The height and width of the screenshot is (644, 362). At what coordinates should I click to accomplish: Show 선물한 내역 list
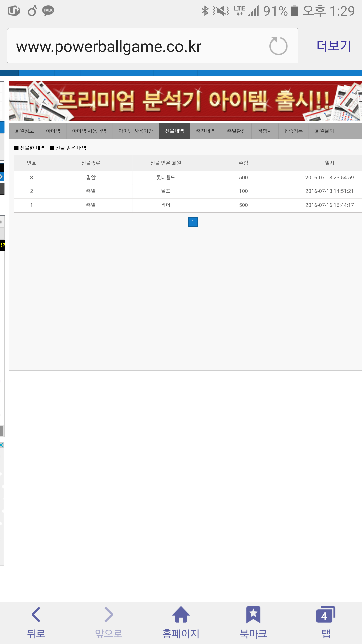[30, 148]
